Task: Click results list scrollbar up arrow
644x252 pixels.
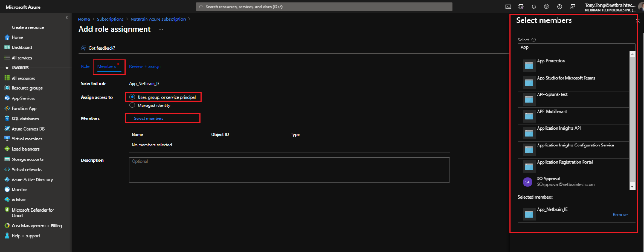Action: click(x=632, y=54)
